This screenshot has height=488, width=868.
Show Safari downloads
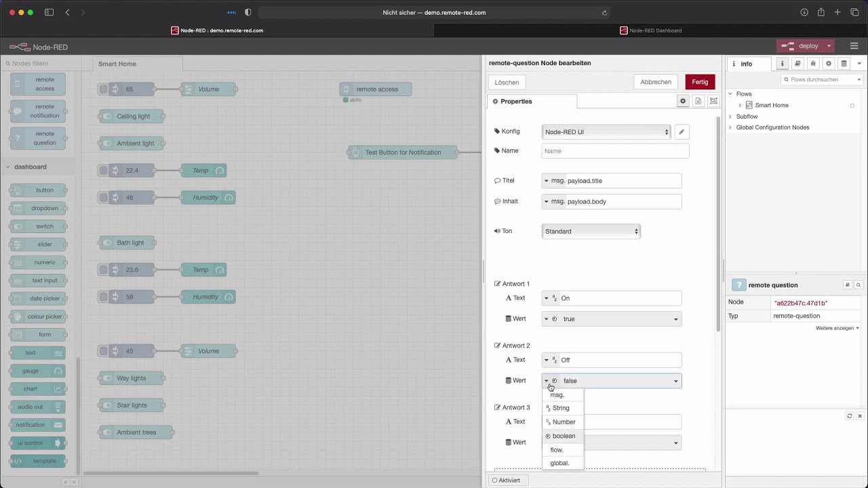pos(804,12)
